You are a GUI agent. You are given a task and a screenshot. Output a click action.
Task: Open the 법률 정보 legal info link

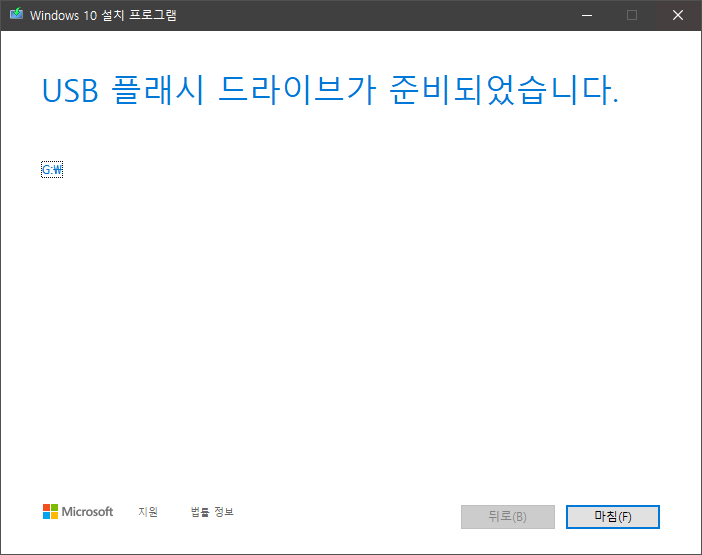212,512
